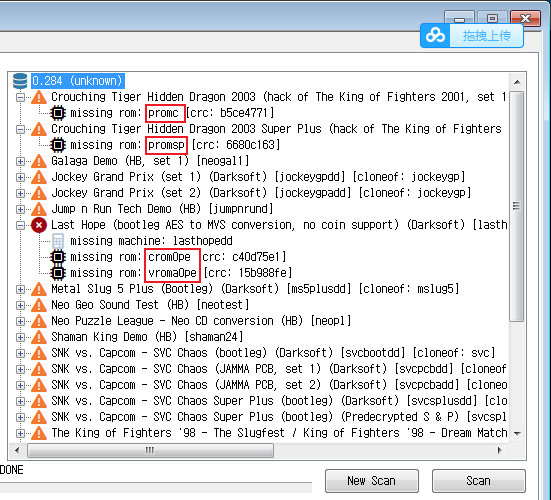Expand SVC Chaos bootleg svcbootdd node

coord(20,353)
